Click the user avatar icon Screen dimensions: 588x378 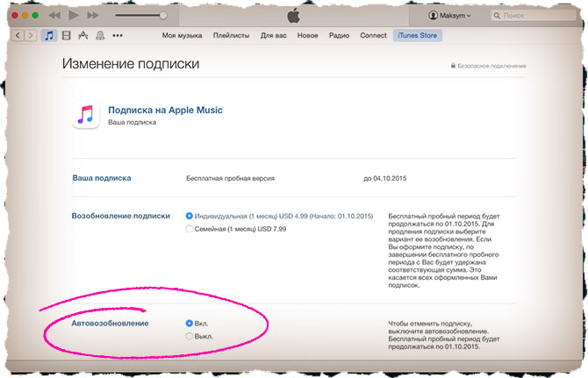point(434,16)
